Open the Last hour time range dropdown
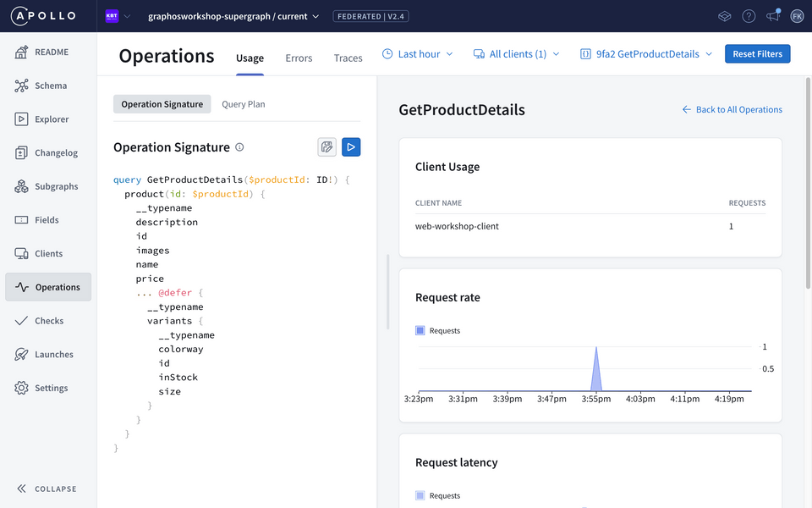This screenshot has width=812, height=508. 417,54
